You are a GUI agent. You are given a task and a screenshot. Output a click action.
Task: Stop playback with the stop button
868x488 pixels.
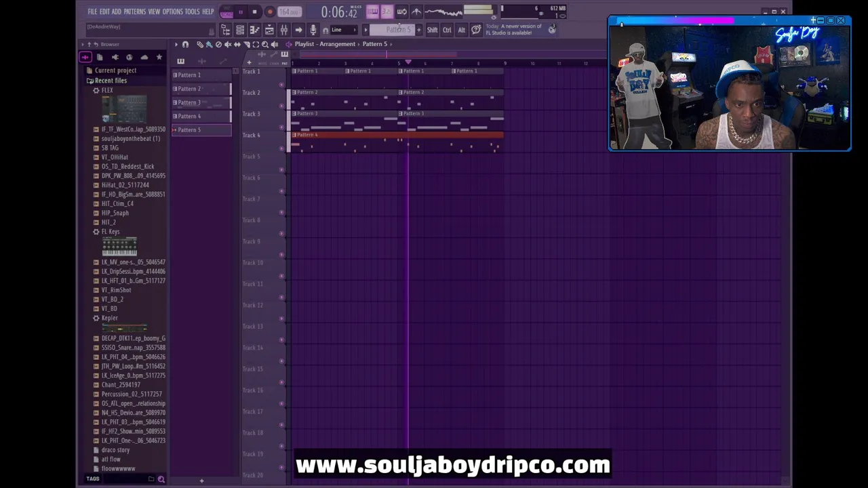(254, 12)
